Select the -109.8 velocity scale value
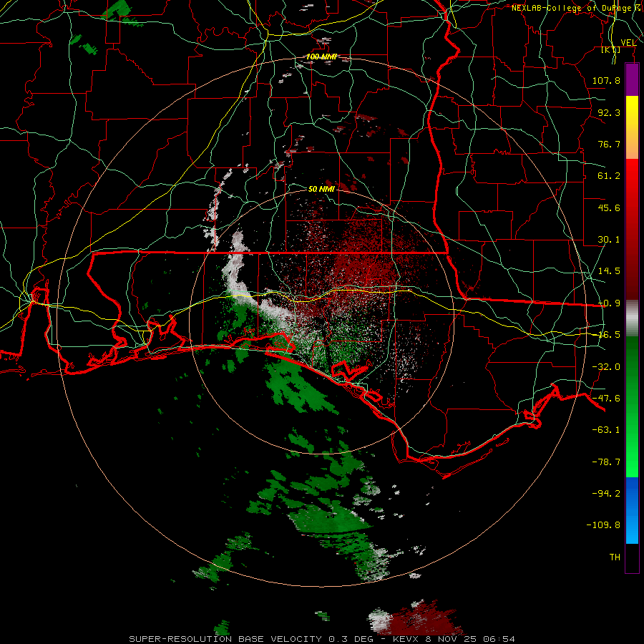The width and height of the screenshot is (644, 644). click(603, 525)
